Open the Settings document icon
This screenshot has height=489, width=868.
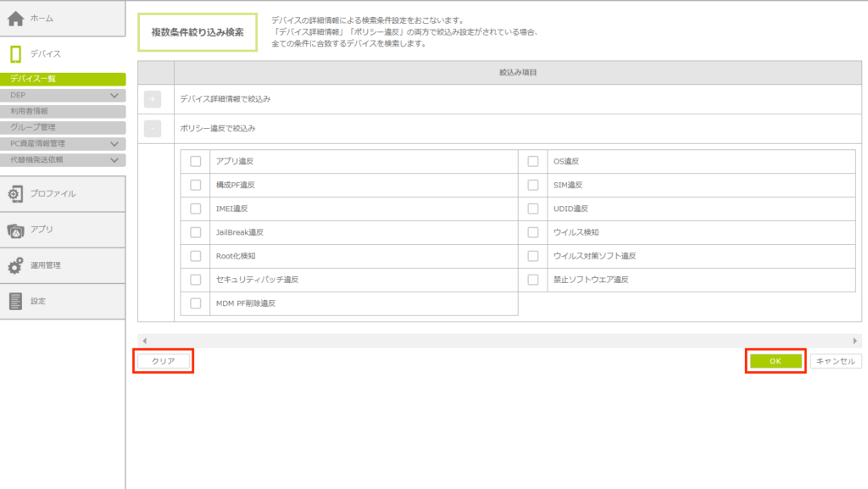pyautogui.click(x=15, y=301)
